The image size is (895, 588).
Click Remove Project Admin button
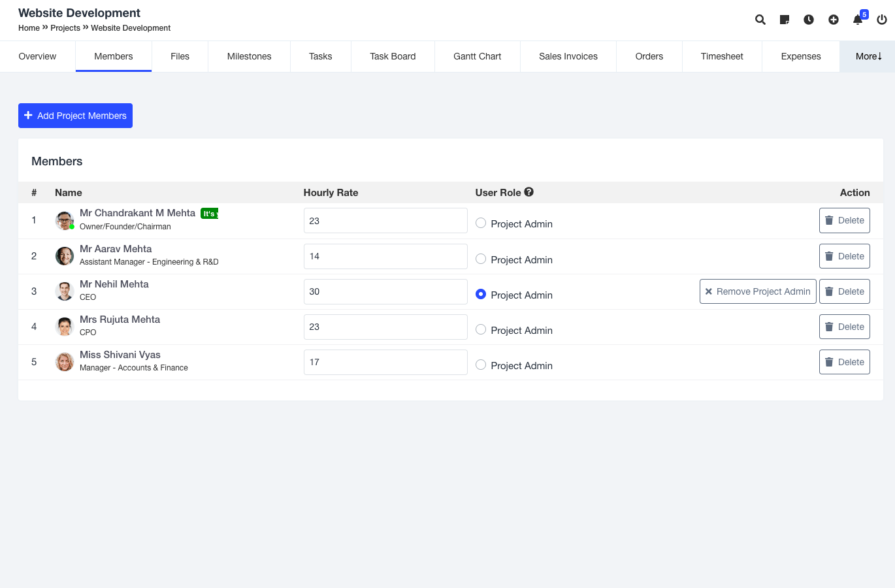(x=758, y=291)
